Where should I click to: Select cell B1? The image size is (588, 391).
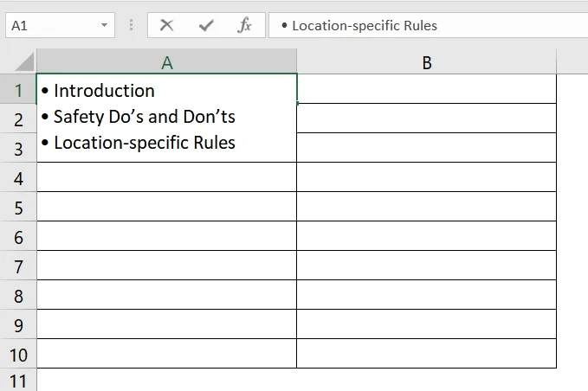427,89
